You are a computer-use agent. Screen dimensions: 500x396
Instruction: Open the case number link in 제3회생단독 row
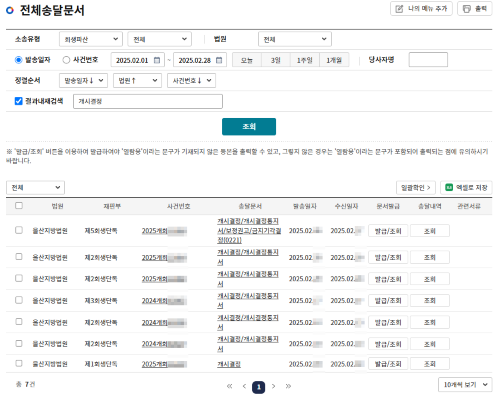point(164,301)
